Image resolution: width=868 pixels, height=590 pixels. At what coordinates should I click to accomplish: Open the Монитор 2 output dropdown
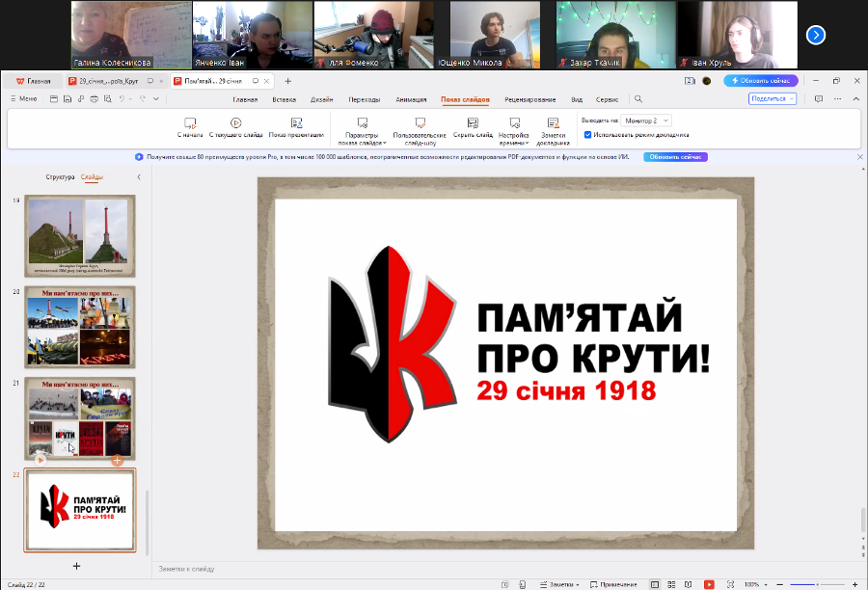coord(646,121)
